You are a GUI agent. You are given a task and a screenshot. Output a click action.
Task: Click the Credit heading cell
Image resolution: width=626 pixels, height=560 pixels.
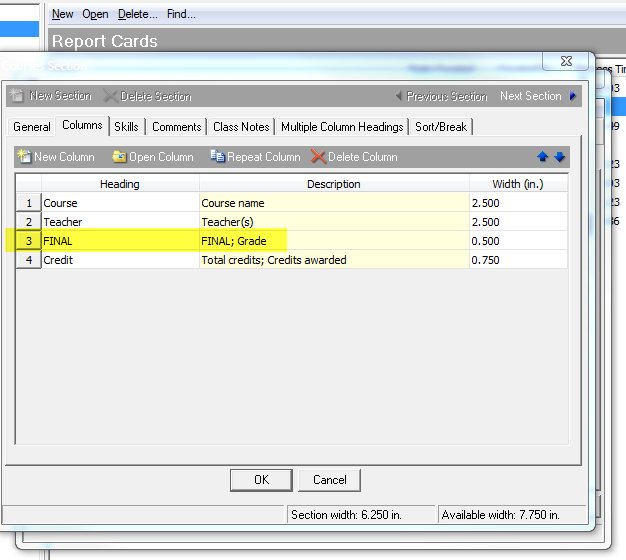pyautogui.click(x=120, y=260)
